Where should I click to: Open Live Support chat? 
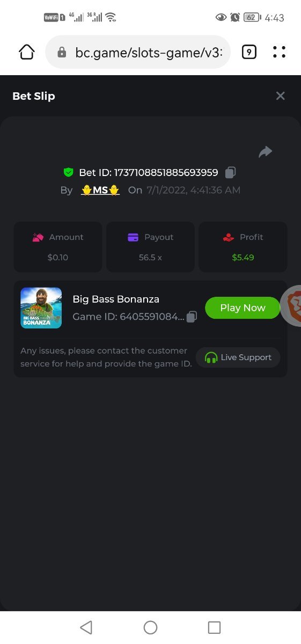[238, 357]
